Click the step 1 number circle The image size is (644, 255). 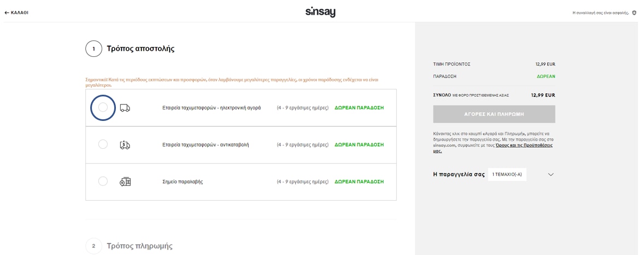pos(93,49)
